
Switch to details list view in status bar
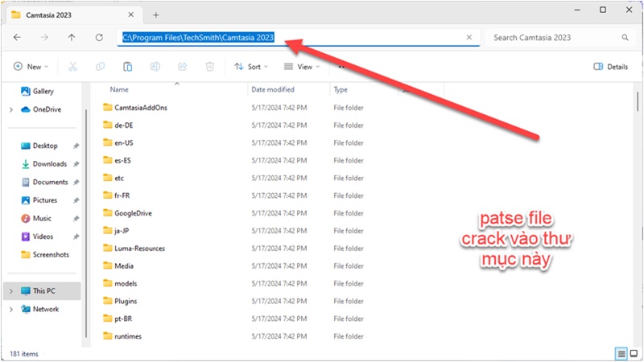621,353
